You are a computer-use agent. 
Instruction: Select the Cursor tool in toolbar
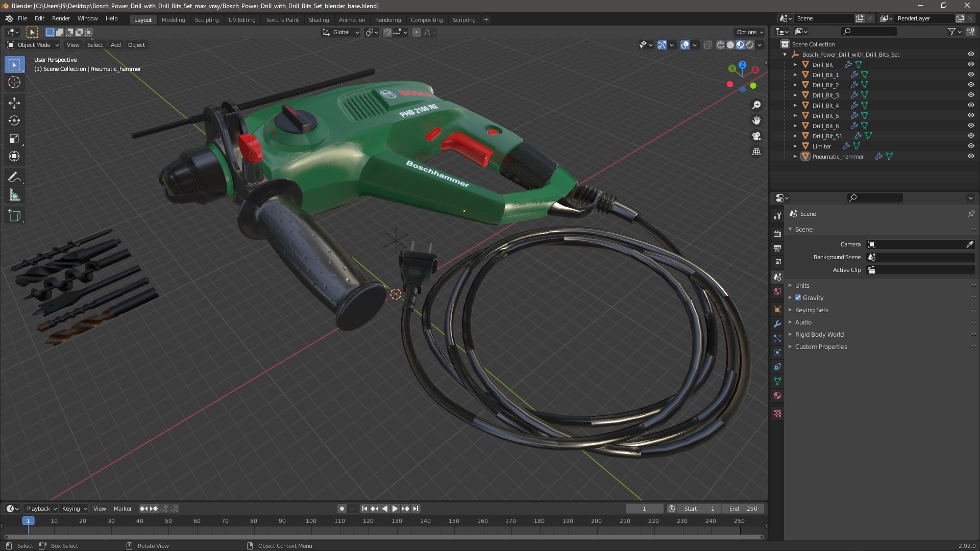point(14,82)
